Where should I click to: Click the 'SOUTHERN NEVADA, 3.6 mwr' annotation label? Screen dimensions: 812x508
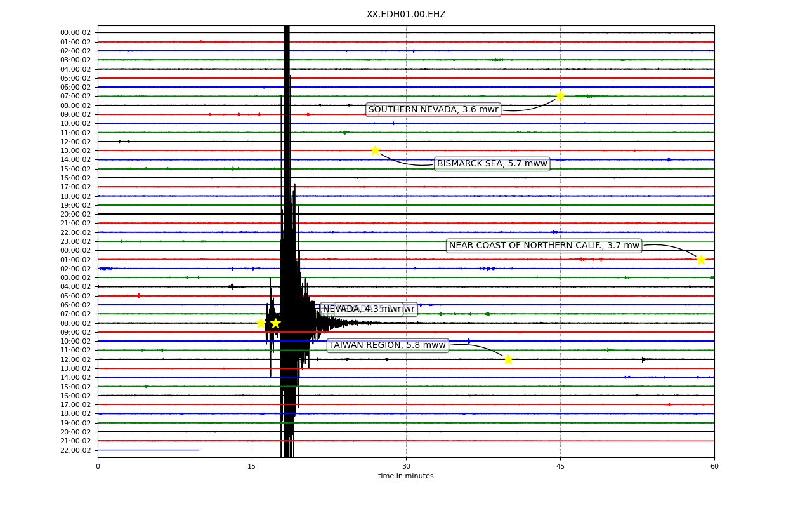point(433,110)
